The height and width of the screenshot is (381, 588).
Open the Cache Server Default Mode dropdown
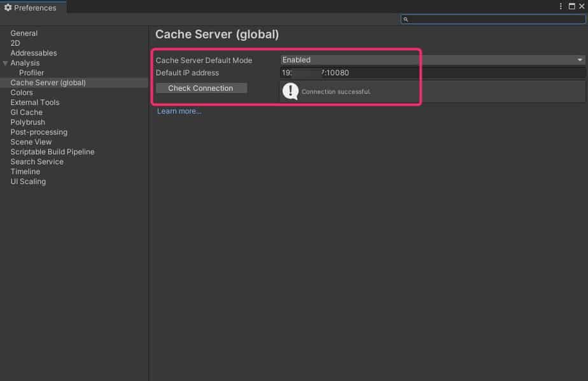(x=431, y=59)
